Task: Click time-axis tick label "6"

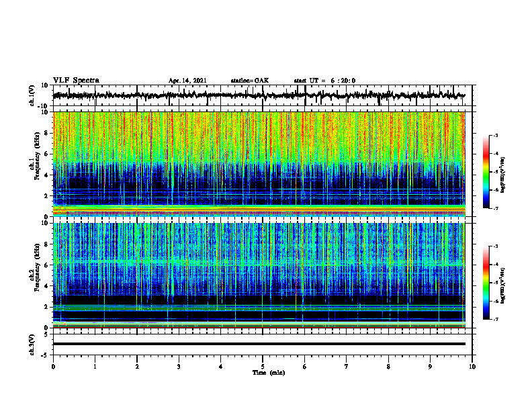Action: pyautogui.click(x=305, y=367)
